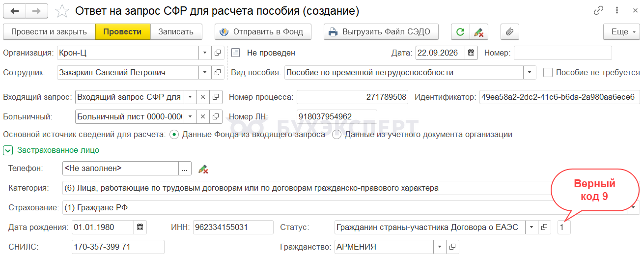Open the Еще menu

tap(621, 32)
